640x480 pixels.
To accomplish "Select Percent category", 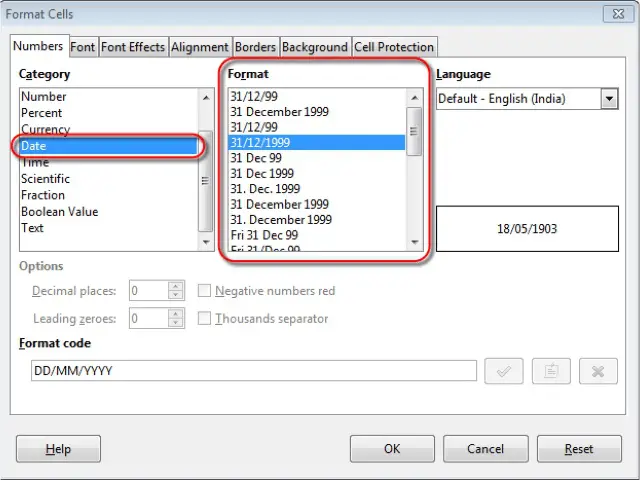I will click(x=109, y=113).
